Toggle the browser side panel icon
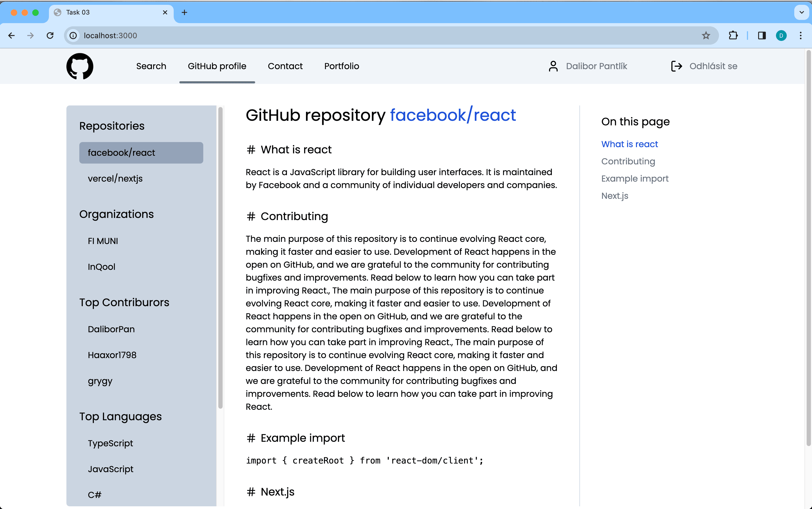Image resolution: width=812 pixels, height=509 pixels. click(x=762, y=35)
